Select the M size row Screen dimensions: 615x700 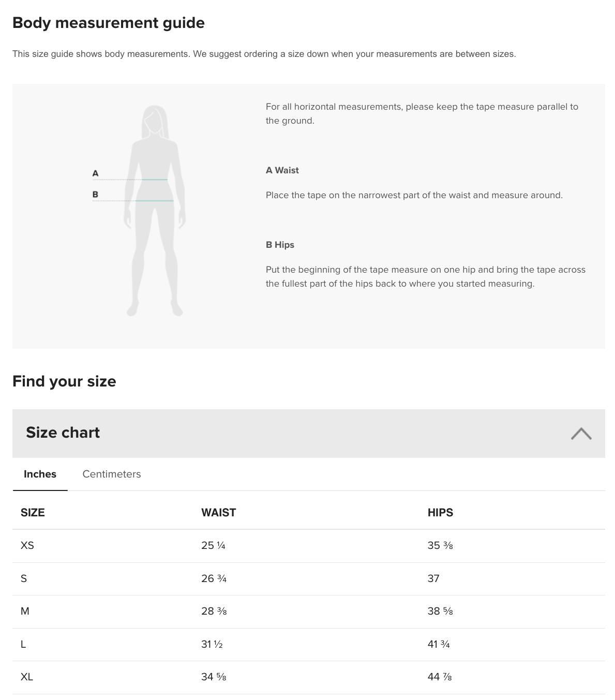[26, 611]
